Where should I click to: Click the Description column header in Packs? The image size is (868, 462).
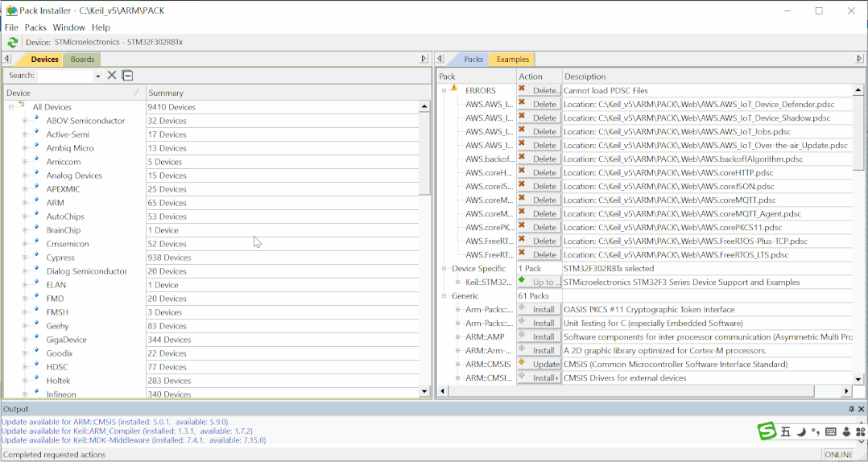coord(713,76)
